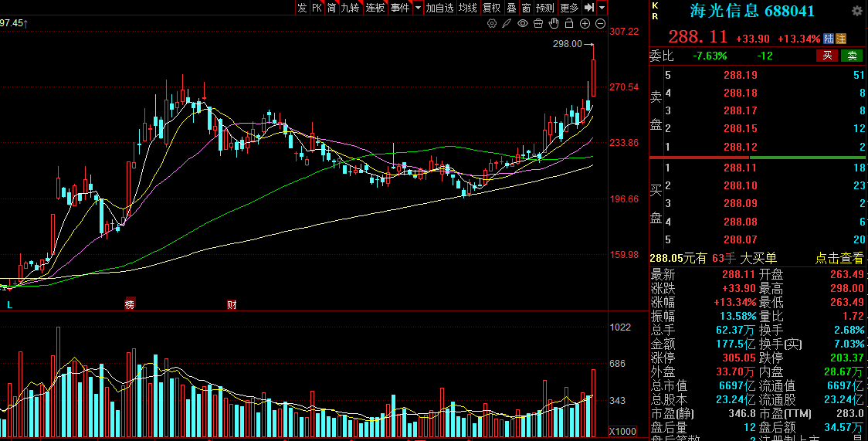
Task: Click the red 买 buy button
Action: point(826,56)
